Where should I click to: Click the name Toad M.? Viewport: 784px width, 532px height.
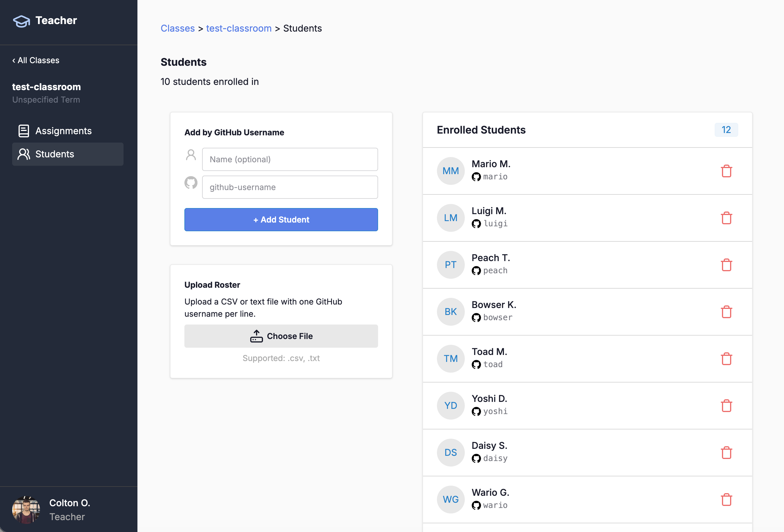(x=489, y=352)
